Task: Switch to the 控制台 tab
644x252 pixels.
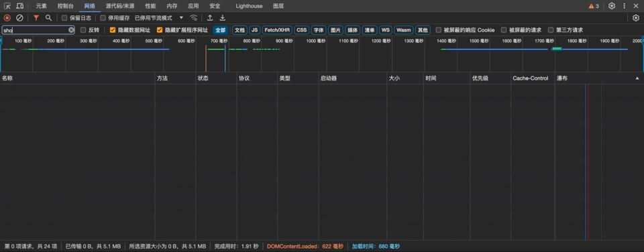Action: (66, 6)
